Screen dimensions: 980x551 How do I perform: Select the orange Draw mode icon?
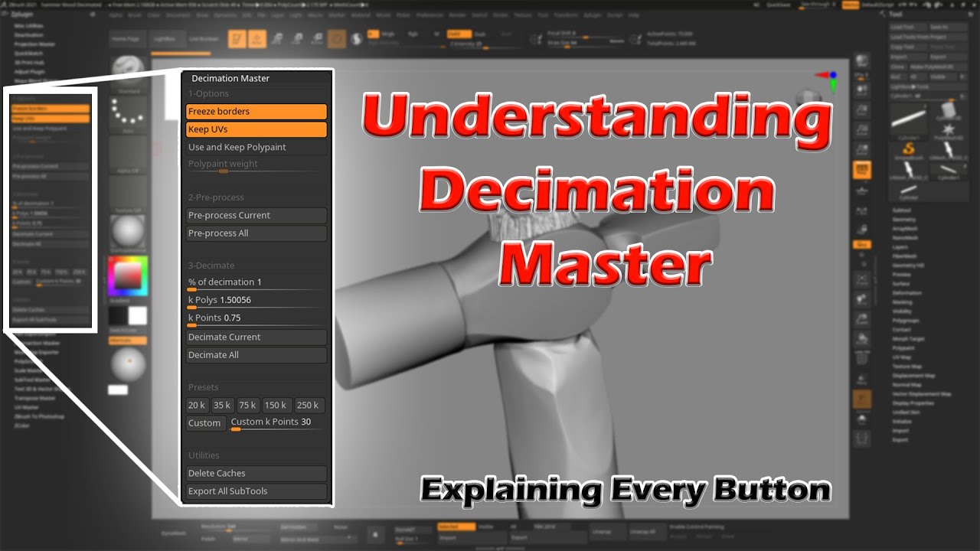click(257, 38)
